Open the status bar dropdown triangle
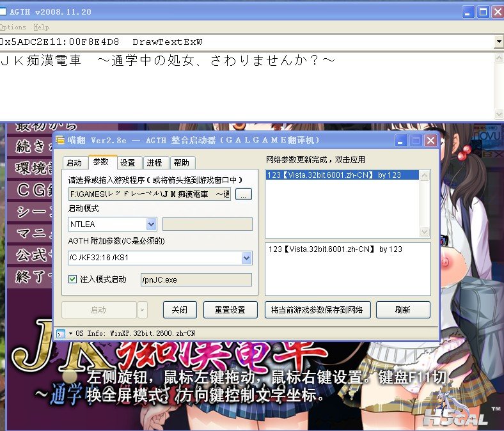 pos(70,334)
